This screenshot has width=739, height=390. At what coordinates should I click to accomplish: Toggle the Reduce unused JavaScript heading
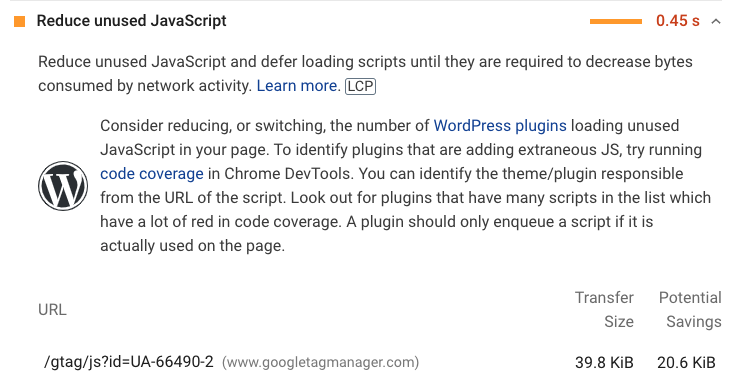click(x=131, y=21)
